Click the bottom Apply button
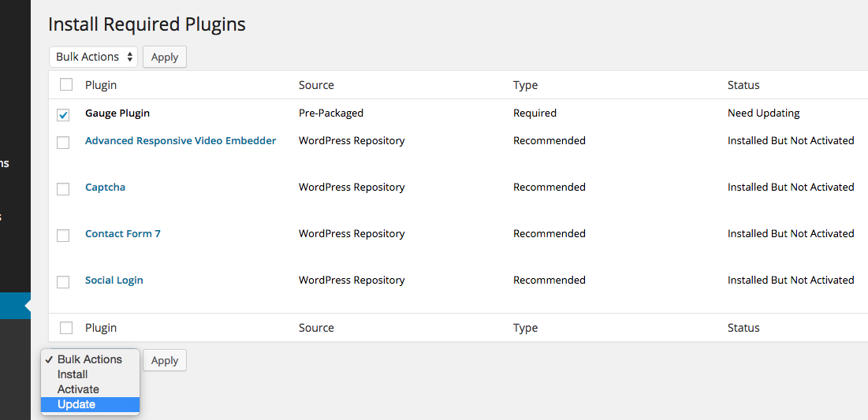 (x=165, y=360)
